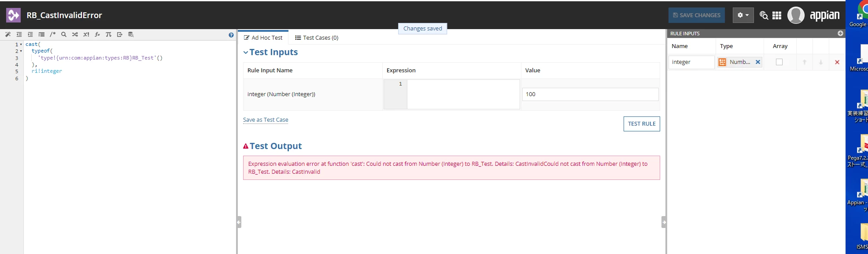Click the cast error message in Test Output
Screen dimensions: 868x254
point(451,168)
